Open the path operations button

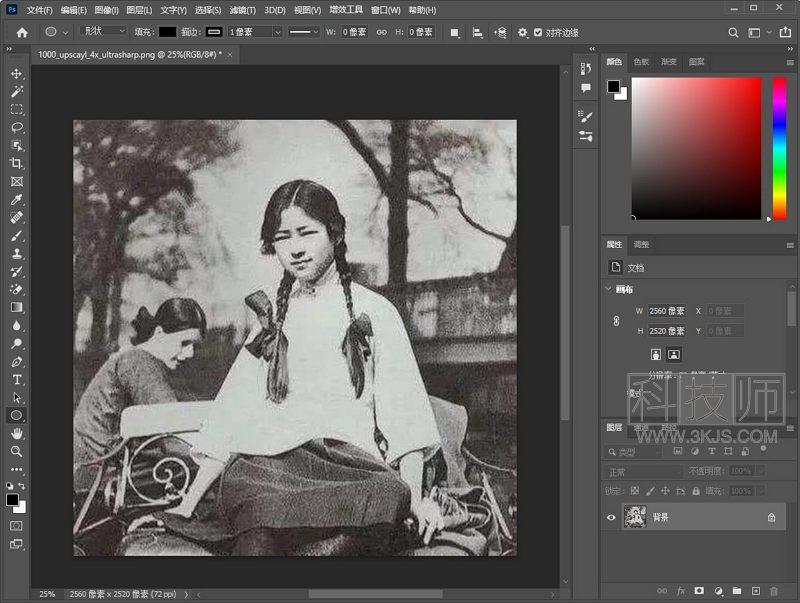455,33
